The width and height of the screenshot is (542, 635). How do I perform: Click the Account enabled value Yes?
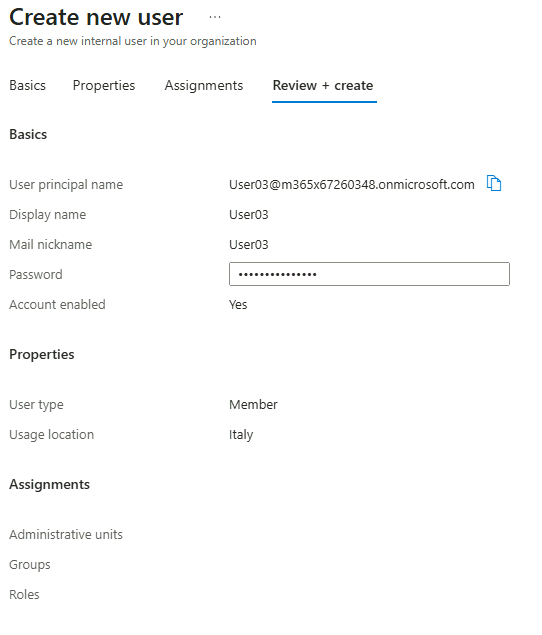coord(238,305)
